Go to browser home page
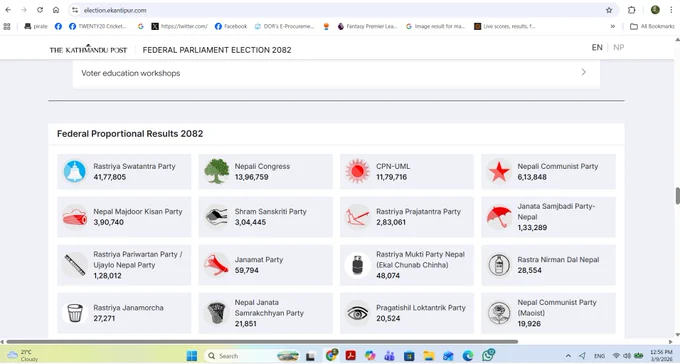This screenshot has width=680, height=364. coord(56,10)
